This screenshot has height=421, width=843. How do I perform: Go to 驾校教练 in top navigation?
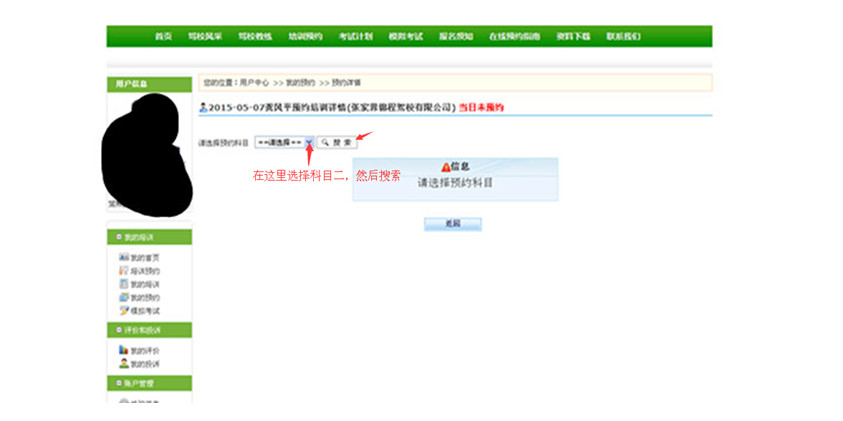click(x=255, y=36)
